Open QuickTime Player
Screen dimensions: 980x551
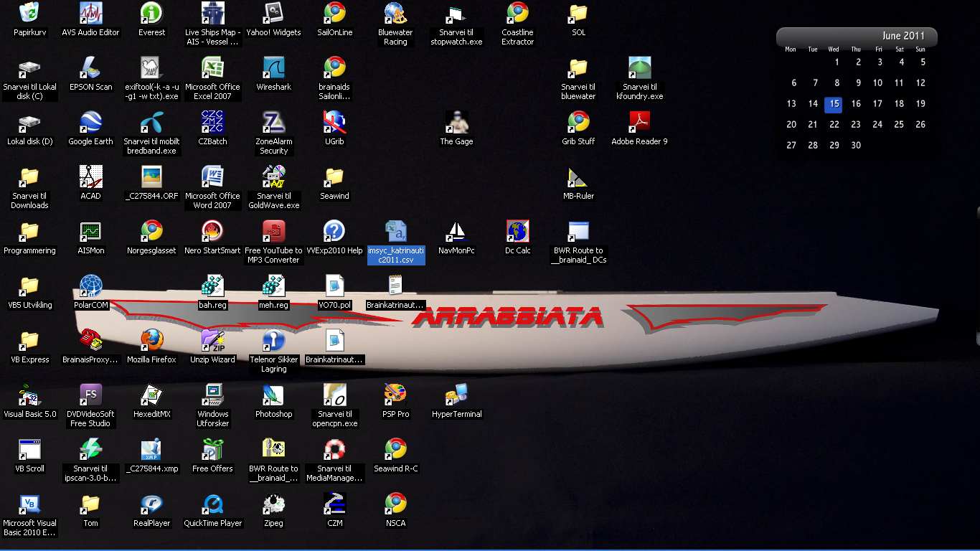click(x=212, y=504)
